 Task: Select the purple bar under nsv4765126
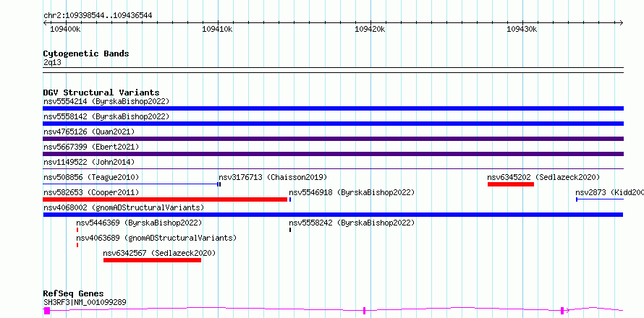click(x=333, y=139)
